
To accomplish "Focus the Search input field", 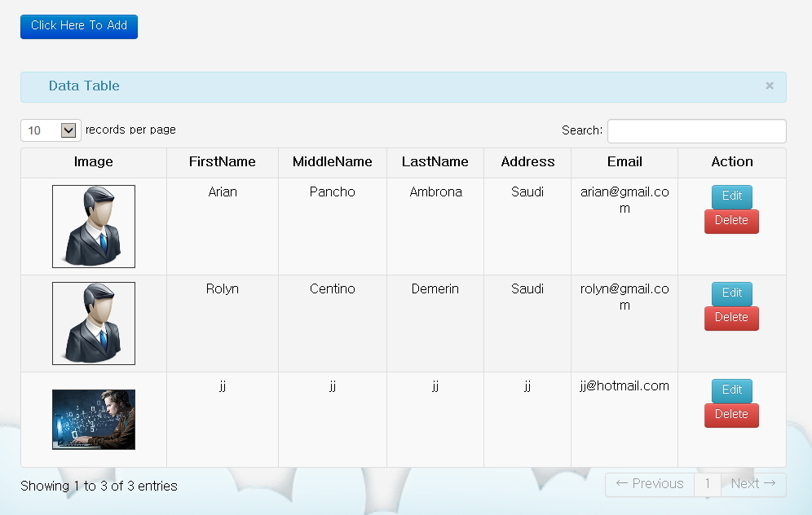I will click(696, 131).
